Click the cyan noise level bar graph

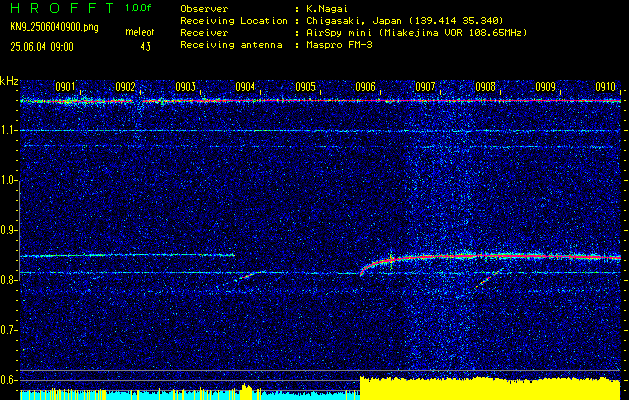(x=190, y=396)
